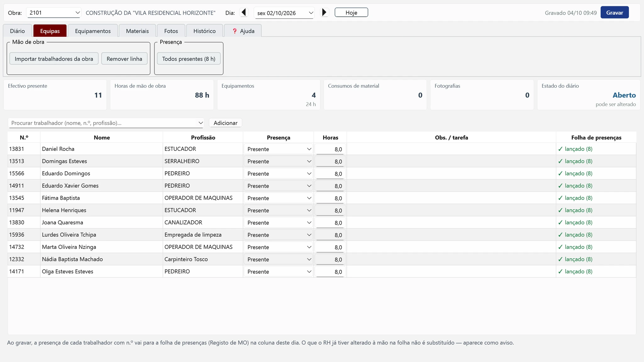Click the Estado do diário Aberto card
This screenshot has height=362, width=644.
[x=589, y=95]
